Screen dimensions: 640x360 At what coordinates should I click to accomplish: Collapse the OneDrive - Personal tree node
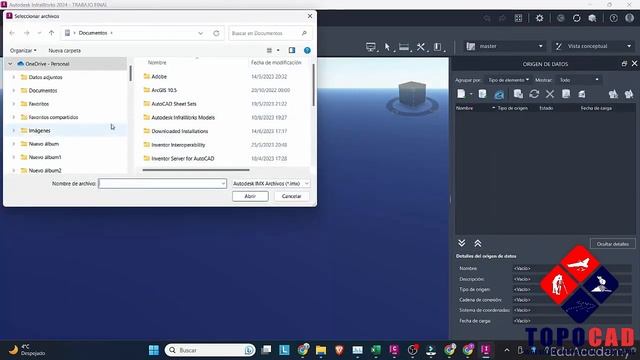point(10,64)
